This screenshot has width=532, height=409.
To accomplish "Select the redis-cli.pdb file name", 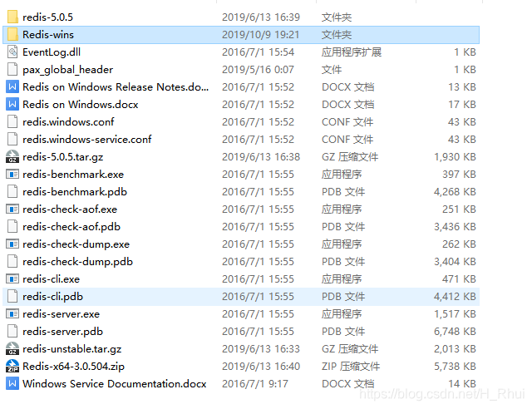I will (x=53, y=297).
